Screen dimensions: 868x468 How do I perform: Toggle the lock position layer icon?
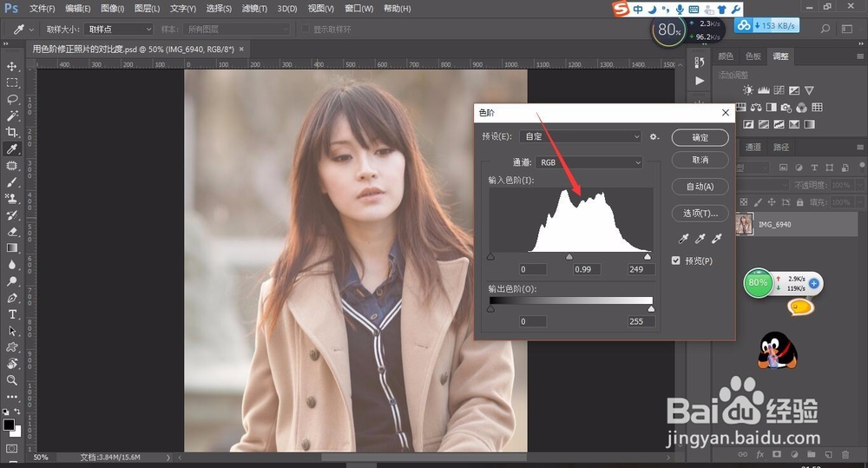point(771,202)
